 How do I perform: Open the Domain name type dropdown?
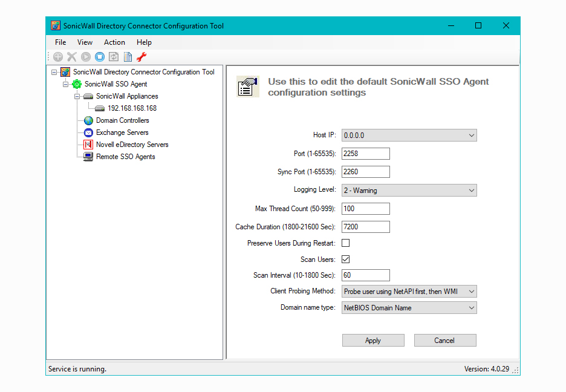(409, 308)
